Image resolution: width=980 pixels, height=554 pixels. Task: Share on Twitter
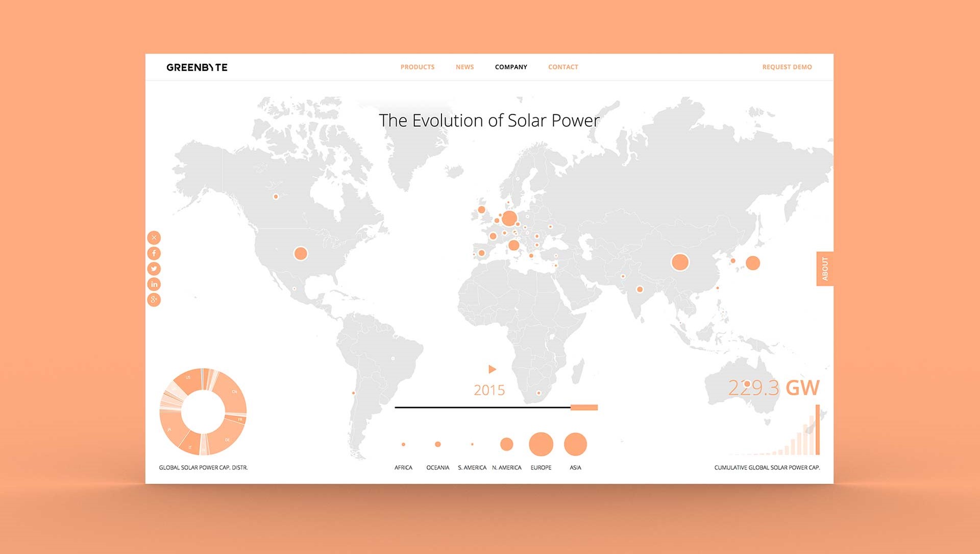[x=154, y=269]
